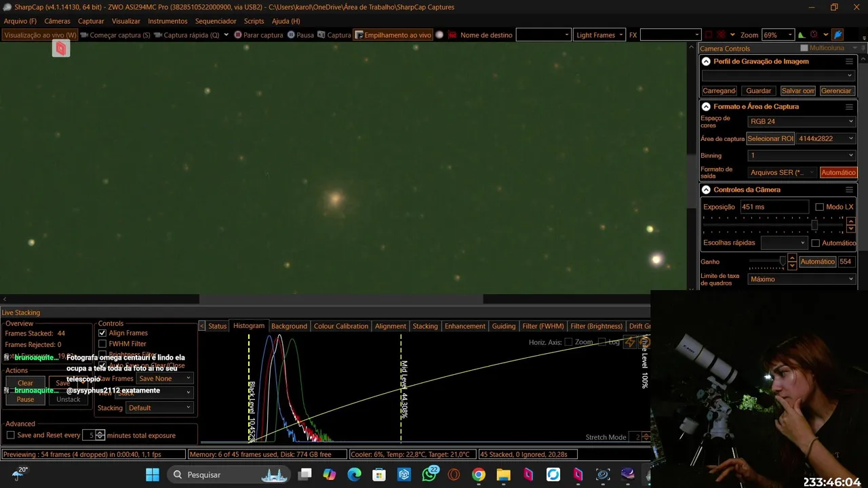Enable Save and Reset every checkbox
868x488 pixels.
(10, 435)
